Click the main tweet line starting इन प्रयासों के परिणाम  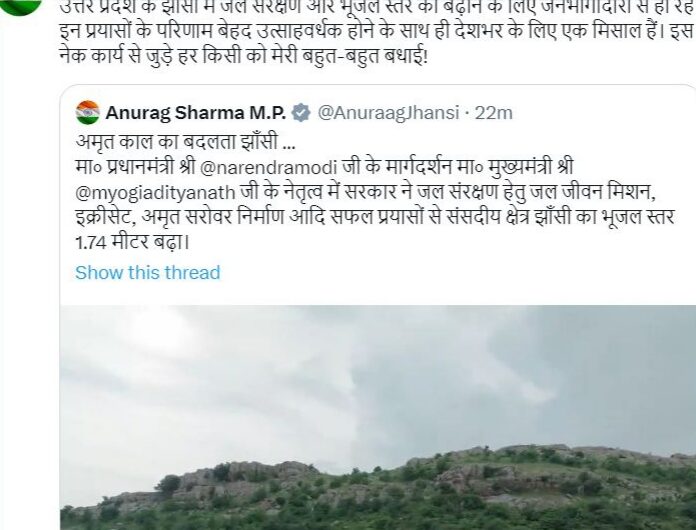click(377, 32)
